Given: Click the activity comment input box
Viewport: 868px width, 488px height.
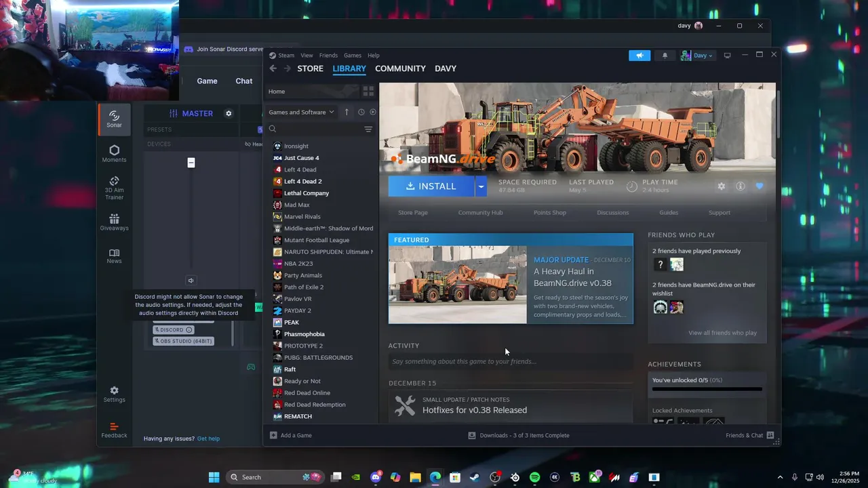Looking at the screenshot, I should point(511,361).
